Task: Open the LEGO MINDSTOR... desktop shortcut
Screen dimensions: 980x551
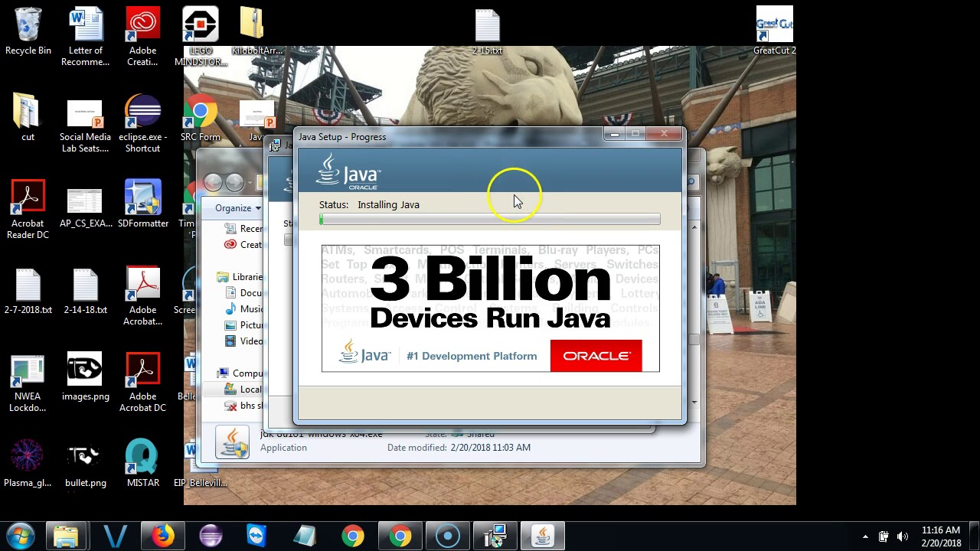Action: point(201,37)
